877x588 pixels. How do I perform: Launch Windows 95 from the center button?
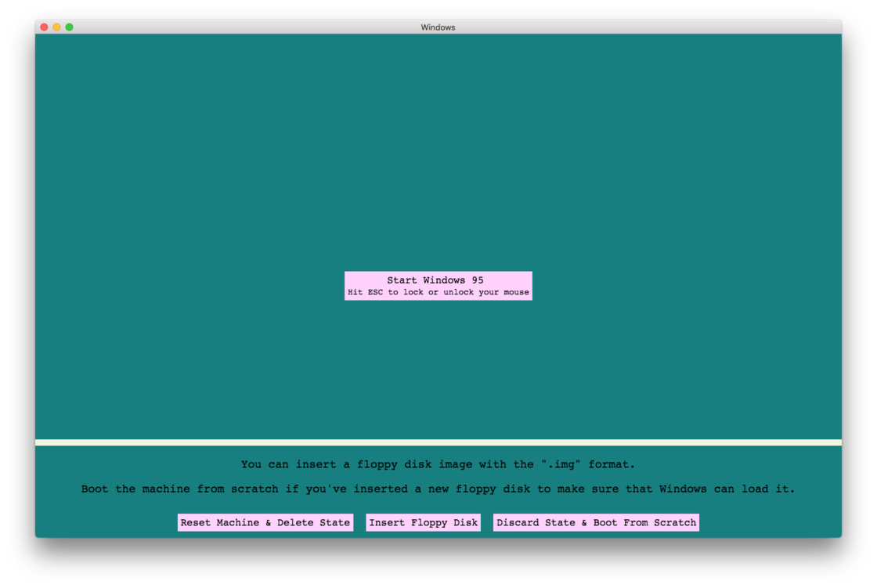438,280
